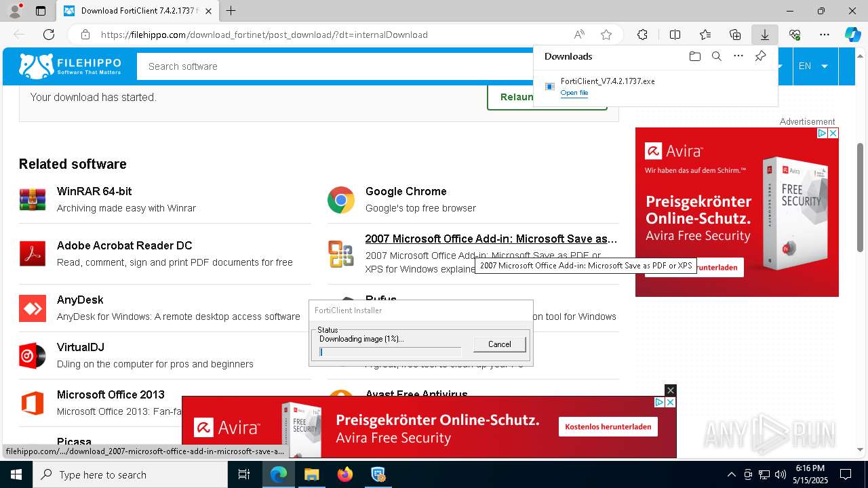The width and height of the screenshot is (868, 488).
Task: Open File Explorer from taskbar
Action: pyautogui.click(x=311, y=474)
